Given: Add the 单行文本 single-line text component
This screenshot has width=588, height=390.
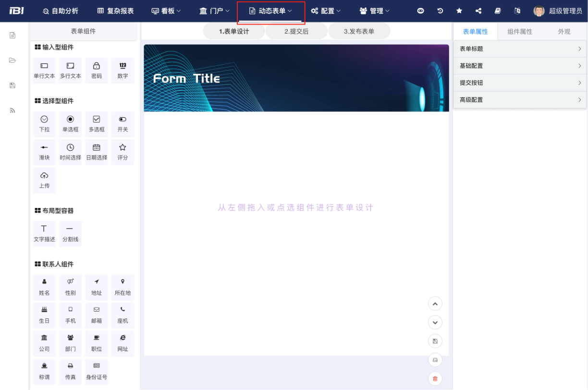Looking at the screenshot, I should [44, 70].
